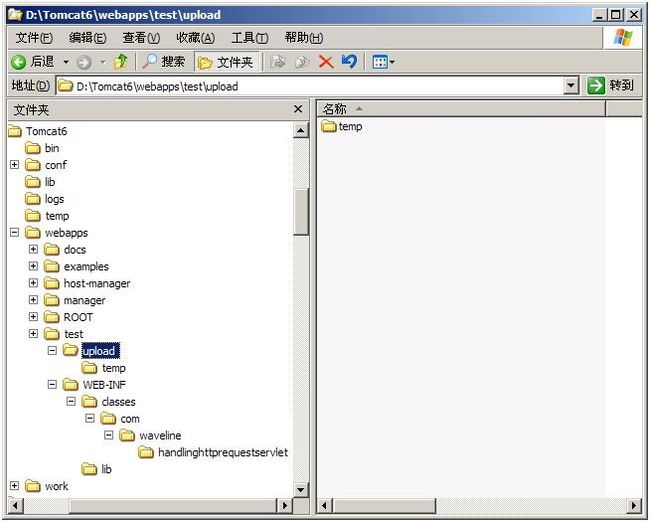650x522 pixels.
Task: Select Tomcat6 folder in tree
Action: pos(37,131)
